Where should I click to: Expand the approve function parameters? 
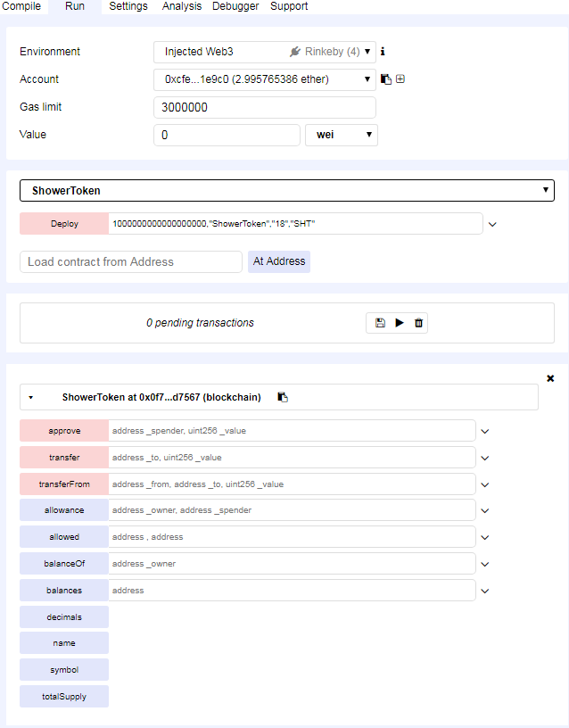pyautogui.click(x=485, y=431)
